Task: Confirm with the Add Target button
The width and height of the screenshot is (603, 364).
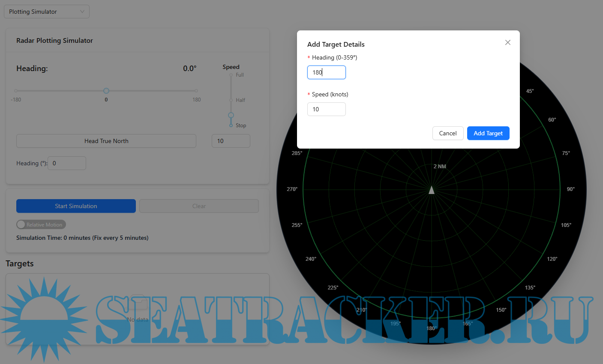Action: click(488, 133)
